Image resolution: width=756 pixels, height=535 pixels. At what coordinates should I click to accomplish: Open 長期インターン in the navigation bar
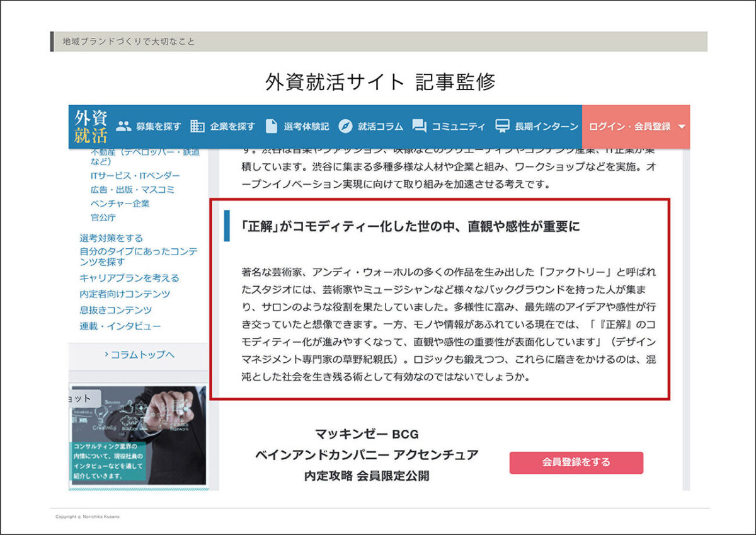(546, 127)
